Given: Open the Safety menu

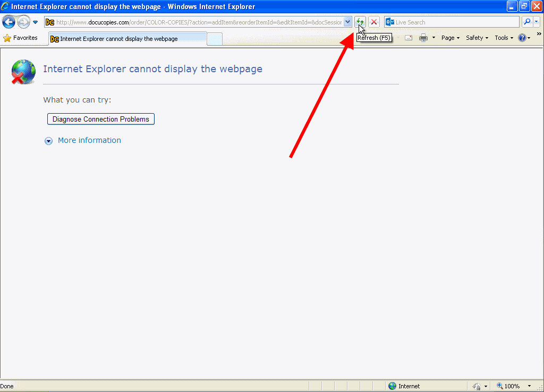Looking at the screenshot, I should pyautogui.click(x=477, y=38).
